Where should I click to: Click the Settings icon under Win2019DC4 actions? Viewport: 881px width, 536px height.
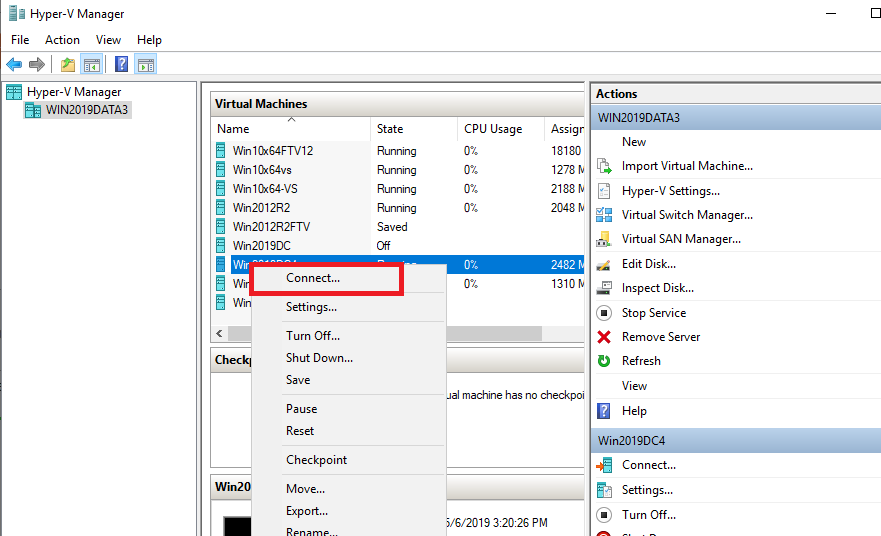[x=604, y=490]
